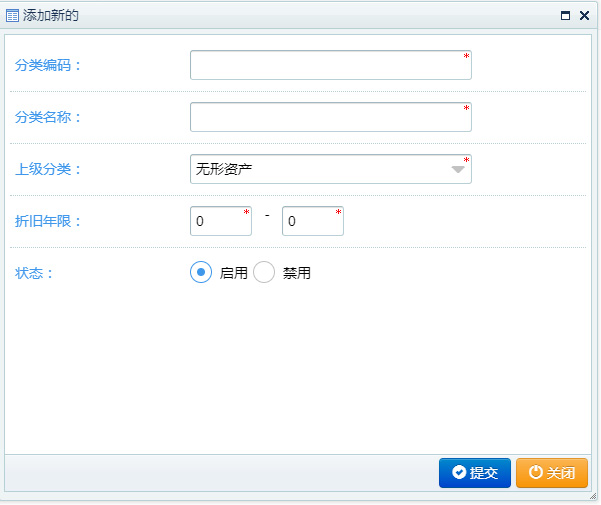Image resolution: width=601 pixels, height=505 pixels.
Task: Click the 折旧年限 label
Action: coord(48,221)
